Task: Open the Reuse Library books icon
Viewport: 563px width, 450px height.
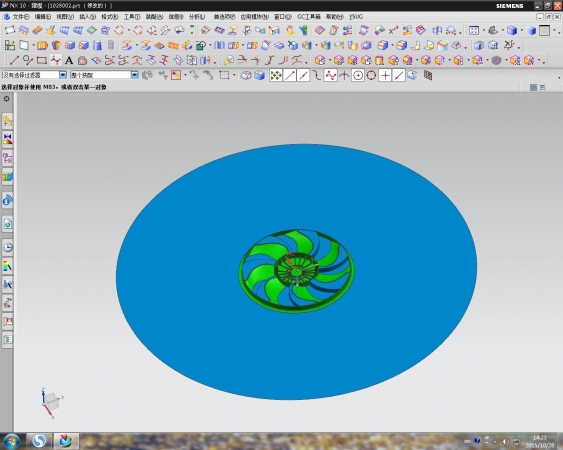Action: [8, 176]
